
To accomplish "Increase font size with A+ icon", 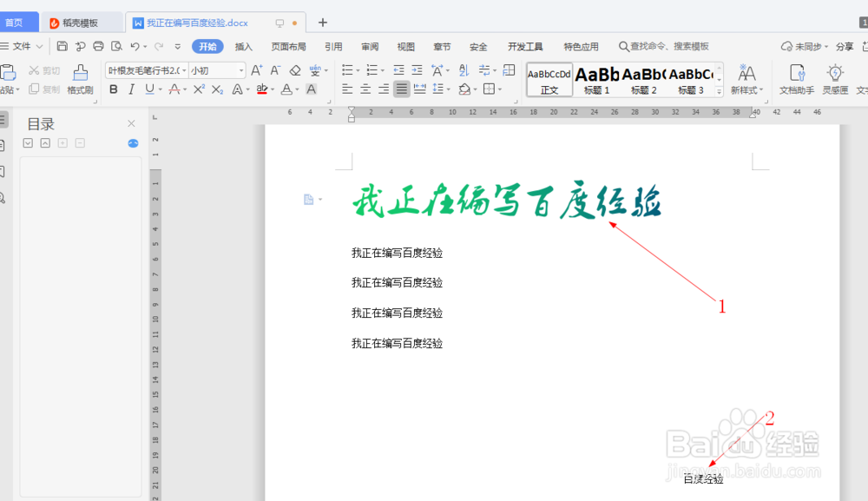I will click(x=256, y=70).
